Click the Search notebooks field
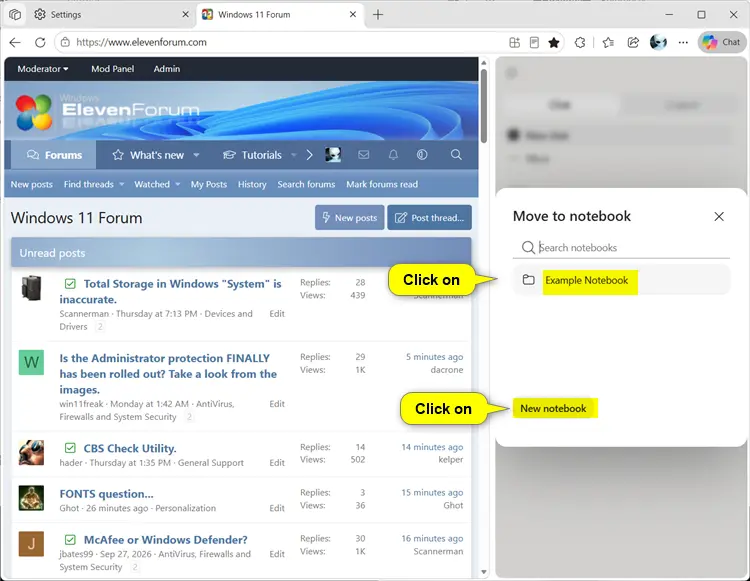 pos(621,248)
